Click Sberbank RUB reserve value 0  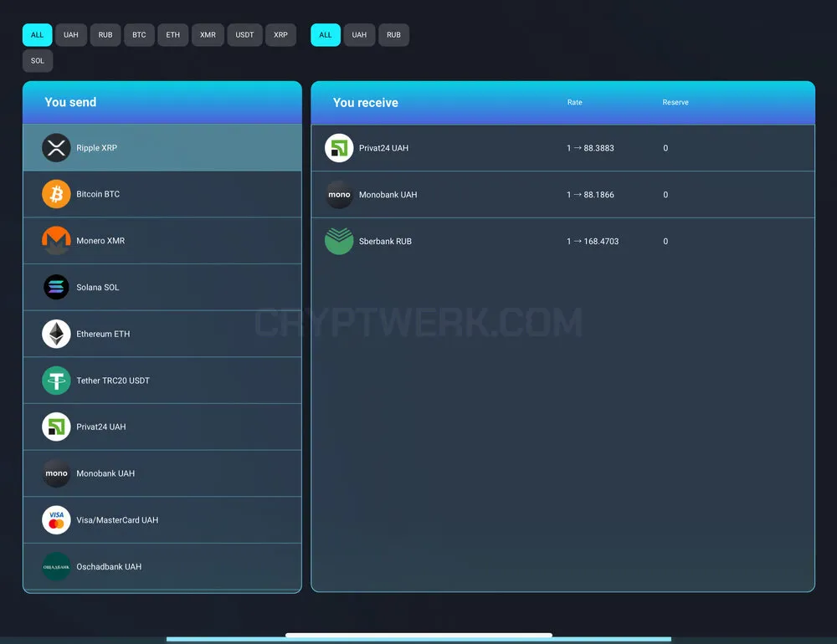[x=665, y=241]
